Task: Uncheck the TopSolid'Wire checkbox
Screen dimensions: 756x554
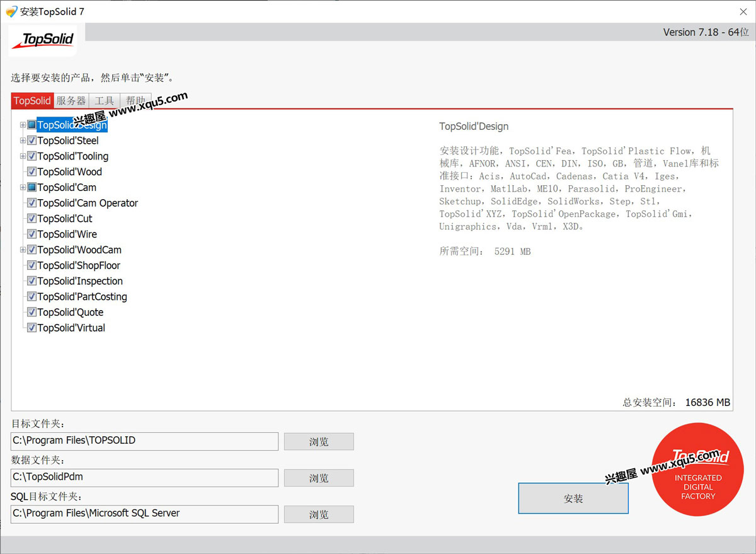Action: pyautogui.click(x=31, y=234)
